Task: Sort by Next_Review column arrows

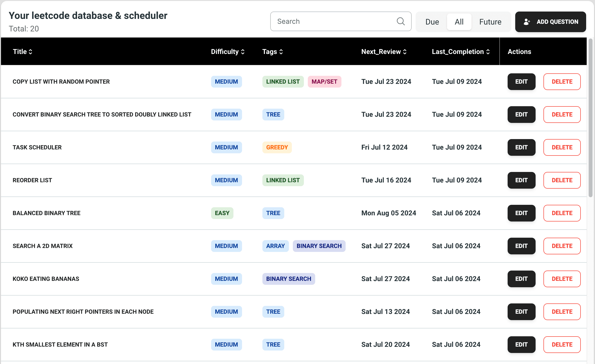Action: 405,52
